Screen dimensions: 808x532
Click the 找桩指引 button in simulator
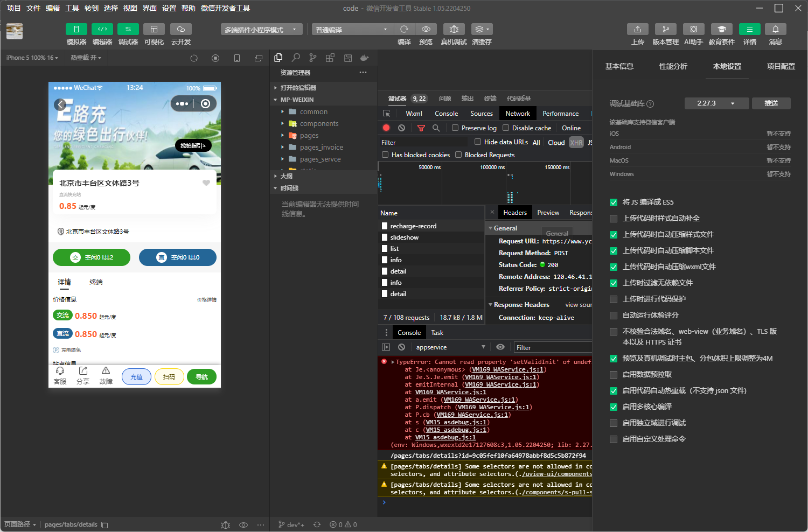(x=193, y=145)
